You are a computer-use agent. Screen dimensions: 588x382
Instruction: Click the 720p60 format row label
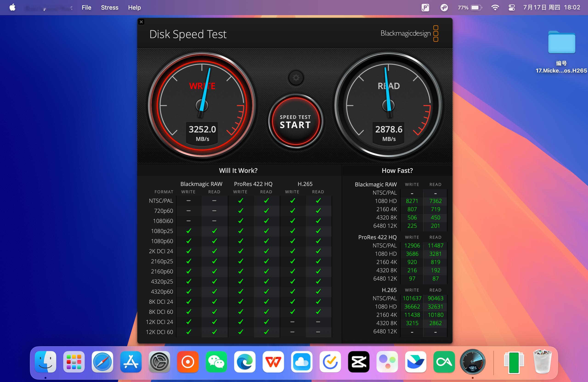(163, 211)
